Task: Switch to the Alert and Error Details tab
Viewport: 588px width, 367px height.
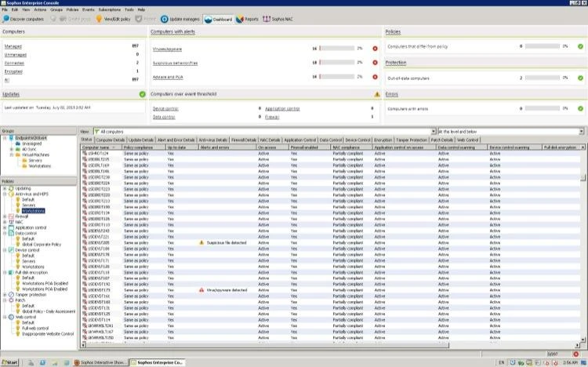Action: [176, 140]
